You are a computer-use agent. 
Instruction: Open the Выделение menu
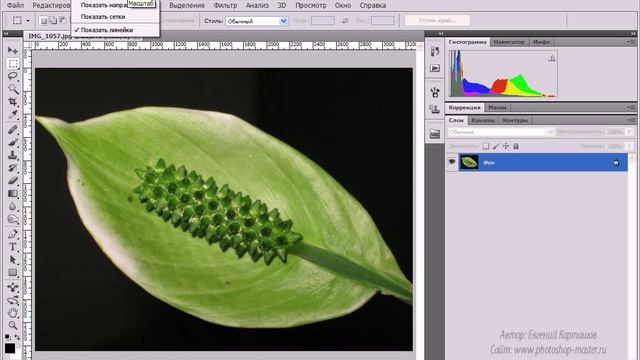point(187,5)
